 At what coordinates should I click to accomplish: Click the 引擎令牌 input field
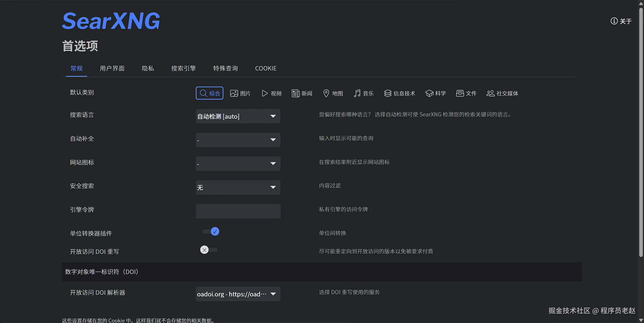pos(238,211)
